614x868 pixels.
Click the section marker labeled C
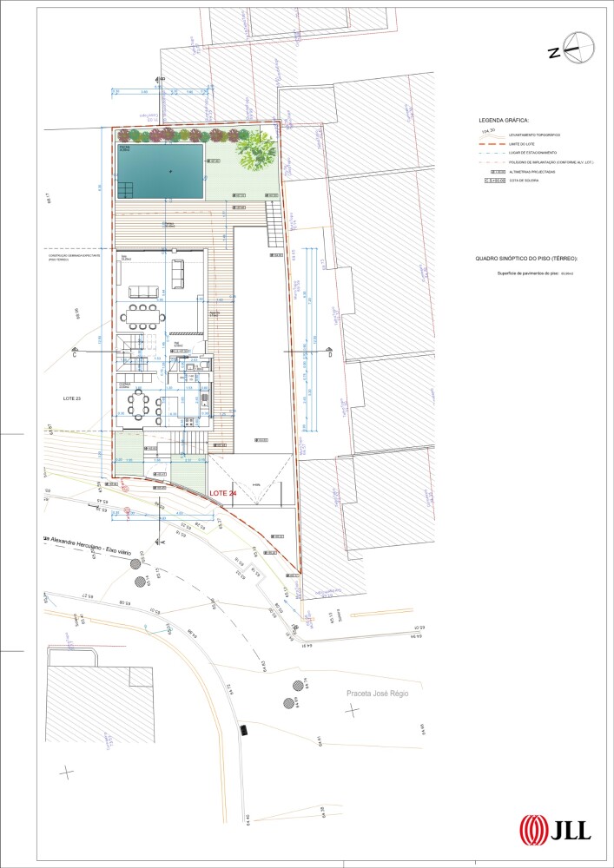[x=75, y=355]
